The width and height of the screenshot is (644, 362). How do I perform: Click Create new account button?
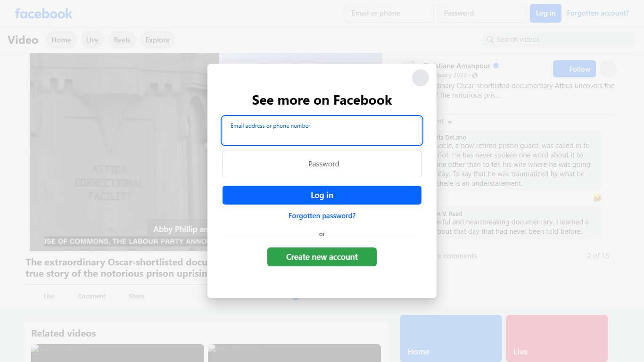(322, 257)
